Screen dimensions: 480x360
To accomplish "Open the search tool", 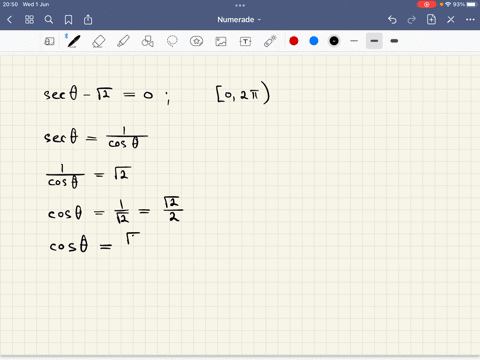I will click(x=49, y=20).
